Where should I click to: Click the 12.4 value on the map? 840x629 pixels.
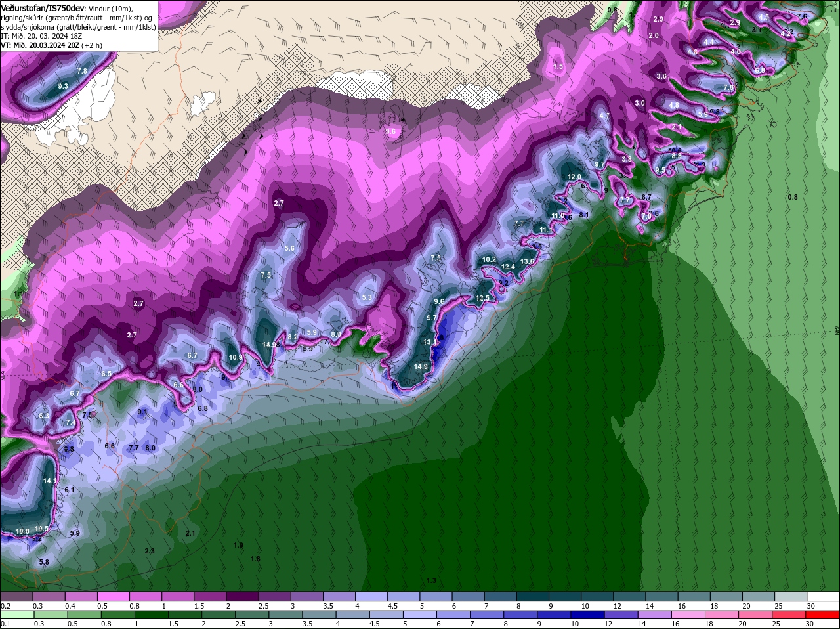[x=508, y=267]
